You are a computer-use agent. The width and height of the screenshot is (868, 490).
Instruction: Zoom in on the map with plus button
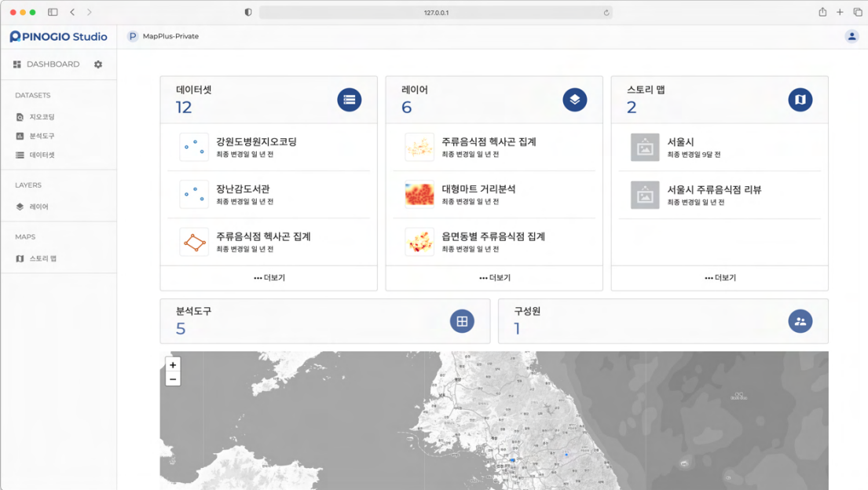pyautogui.click(x=173, y=365)
